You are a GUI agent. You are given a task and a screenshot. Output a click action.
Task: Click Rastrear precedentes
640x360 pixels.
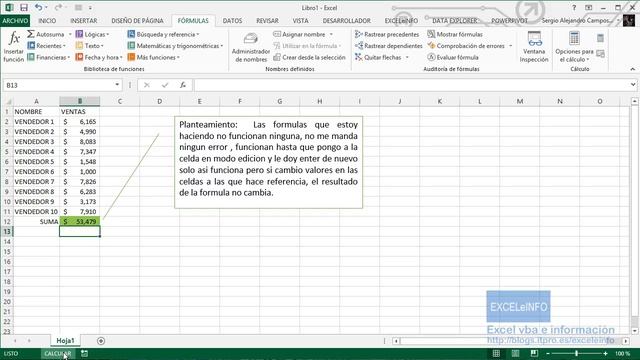coord(387,34)
